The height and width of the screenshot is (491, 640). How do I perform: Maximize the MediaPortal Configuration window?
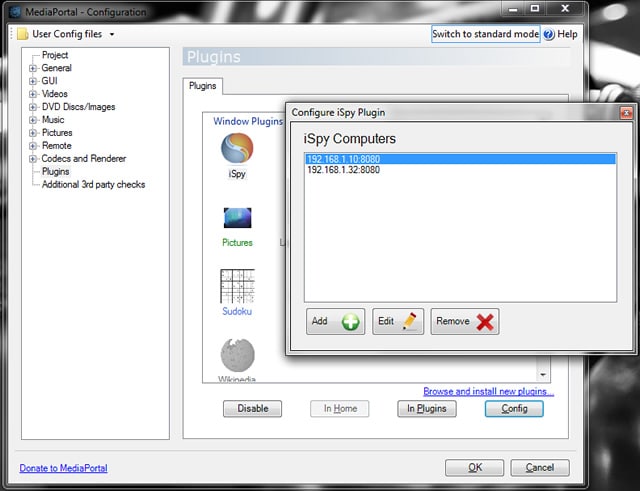[535, 9]
